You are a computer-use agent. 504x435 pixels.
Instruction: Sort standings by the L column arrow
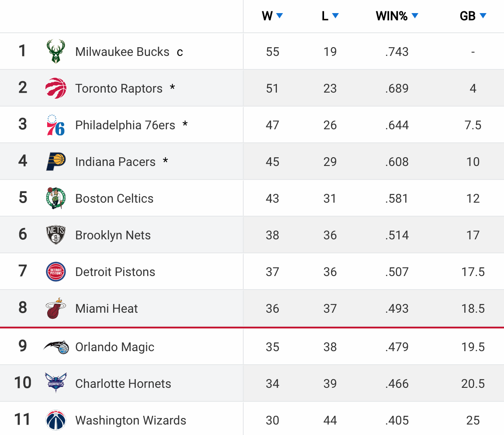pos(335,16)
